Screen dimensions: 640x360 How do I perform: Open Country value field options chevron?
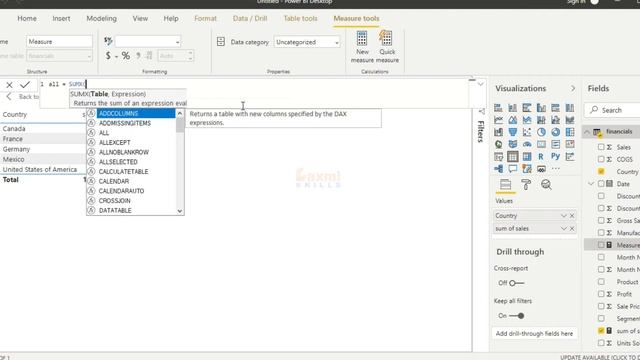[563, 216]
